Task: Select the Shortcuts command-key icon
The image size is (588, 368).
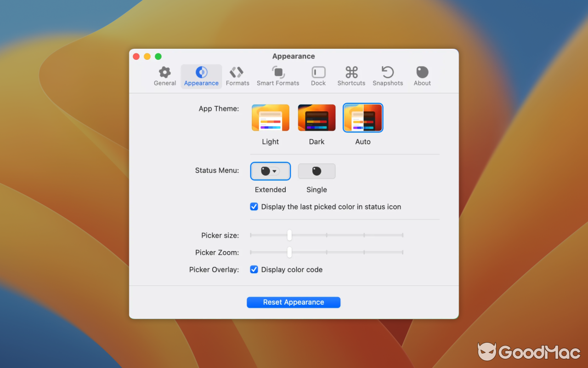Action: click(351, 72)
